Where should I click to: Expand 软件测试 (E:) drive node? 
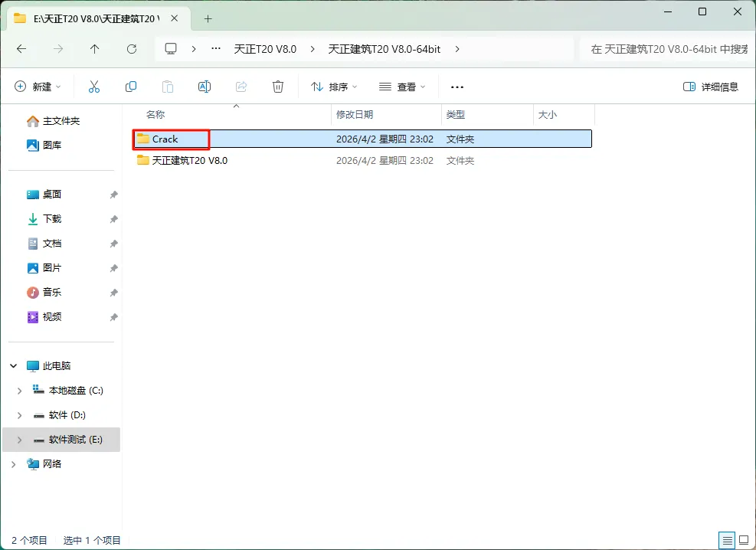click(x=19, y=440)
